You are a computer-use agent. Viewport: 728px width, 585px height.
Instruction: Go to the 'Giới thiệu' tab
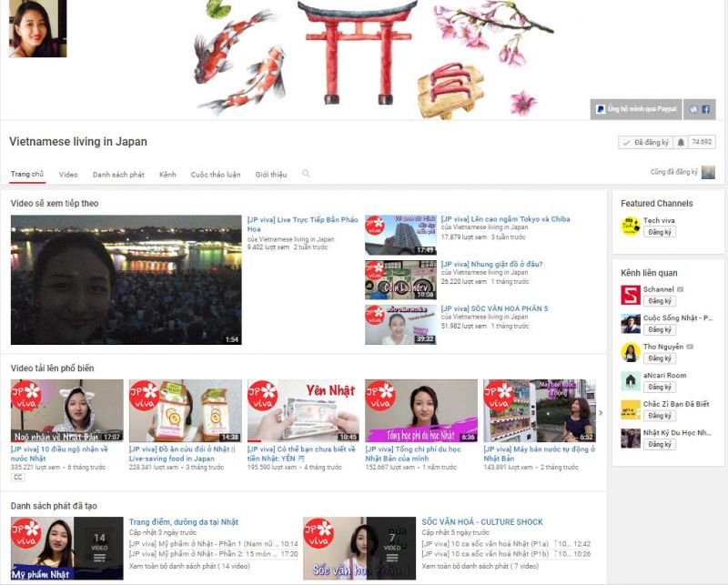[270, 174]
